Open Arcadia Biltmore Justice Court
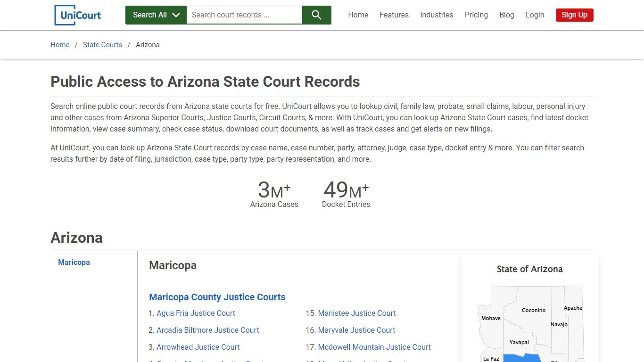Screen dimensions: 644x362 tap(208, 330)
